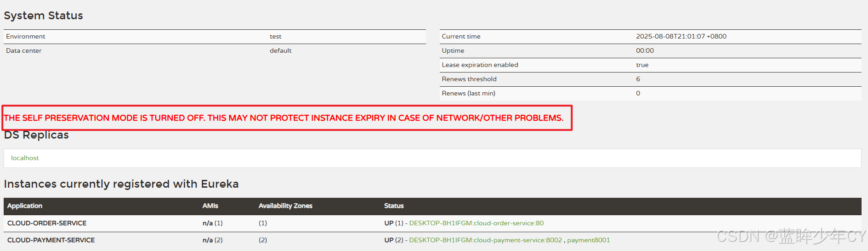Select 'Instances currently registered with Eureka' heading

tap(121, 184)
